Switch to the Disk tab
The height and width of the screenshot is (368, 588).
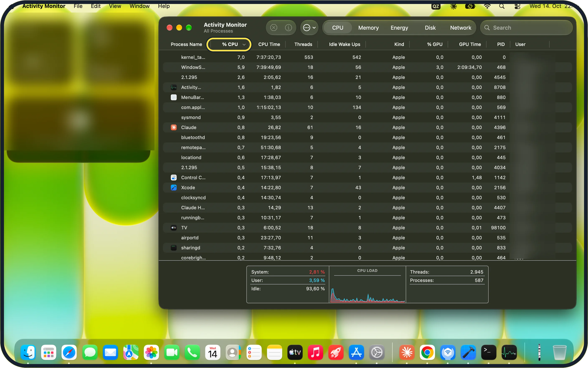coord(430,28)
